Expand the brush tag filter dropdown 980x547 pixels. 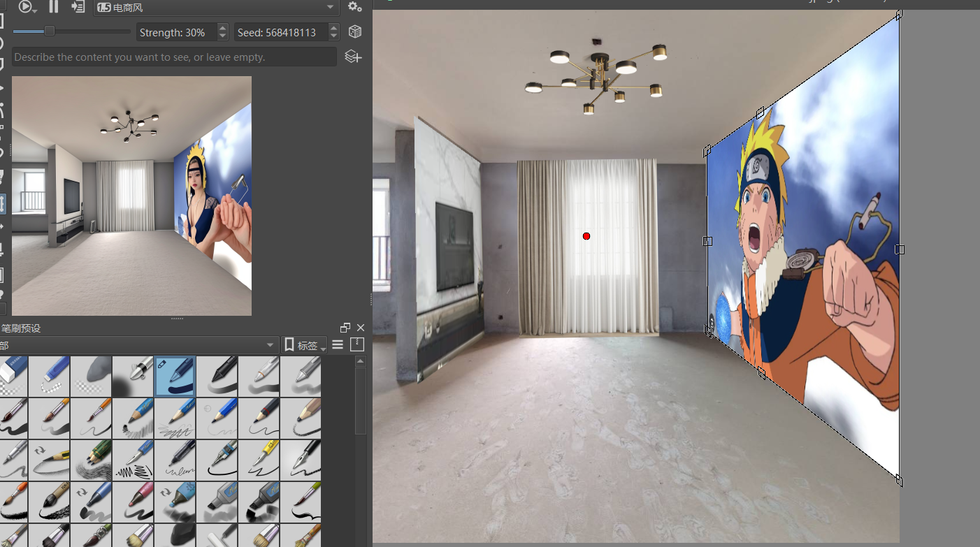click(x=138, y=345)
